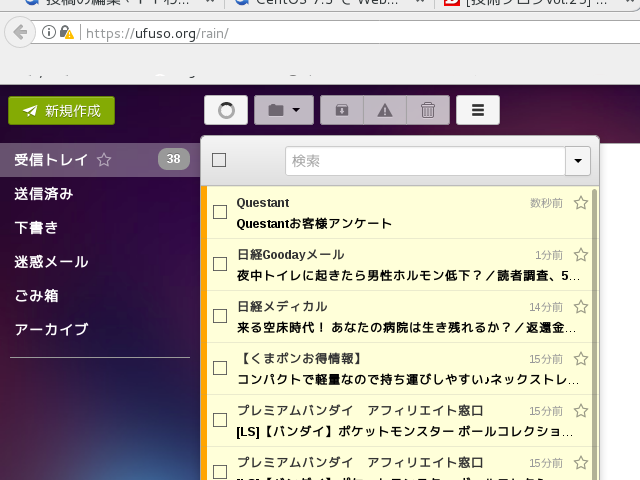640x480 pixels.
Task: Click the refresh mail list spinner button
Action: pos(226,110)
